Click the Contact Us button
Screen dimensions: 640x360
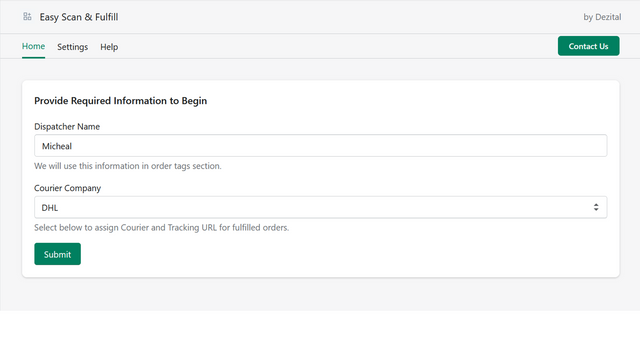point(588,46)
